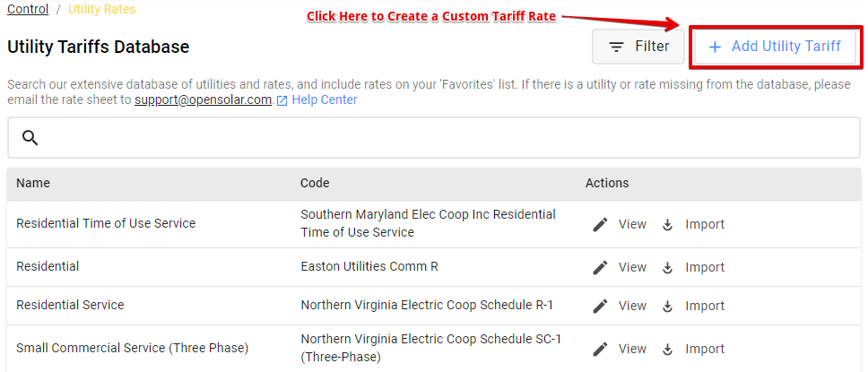Click the import icon for Schedule R-1 row
The width and height of the screenshot is (868, 372).
pos(667,307)
